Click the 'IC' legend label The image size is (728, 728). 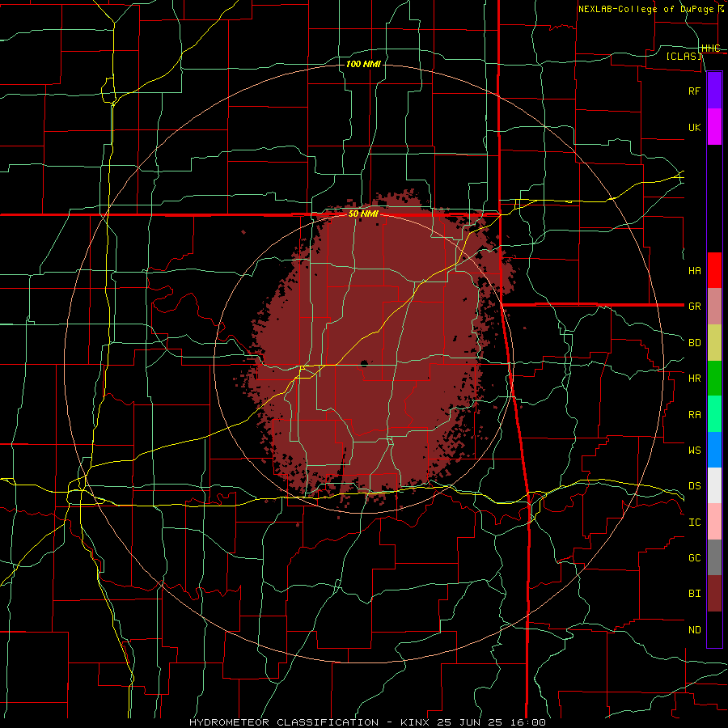pyautogui.click(x=695, y=522)
